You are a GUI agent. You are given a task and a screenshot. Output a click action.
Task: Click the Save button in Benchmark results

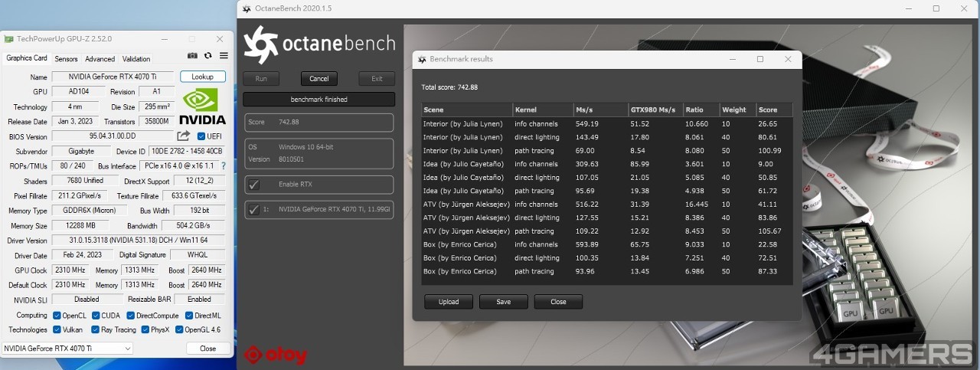tap(504, 302)
